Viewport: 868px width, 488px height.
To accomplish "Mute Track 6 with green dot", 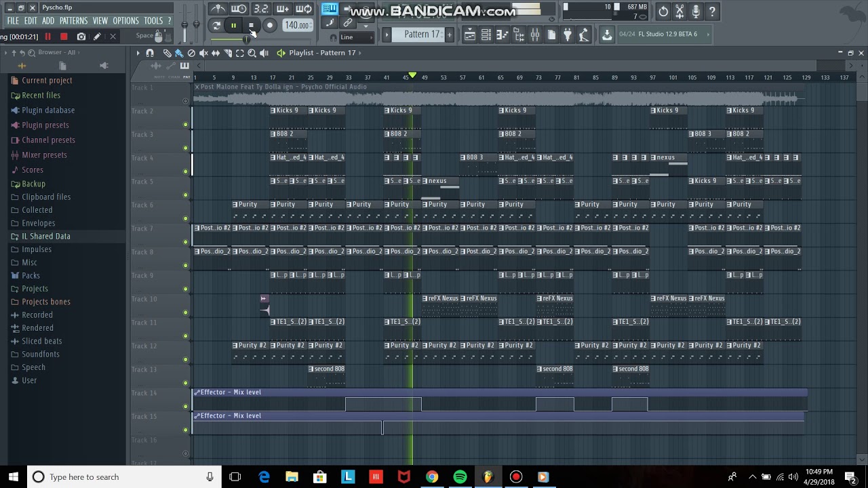I will click(185, 218).
